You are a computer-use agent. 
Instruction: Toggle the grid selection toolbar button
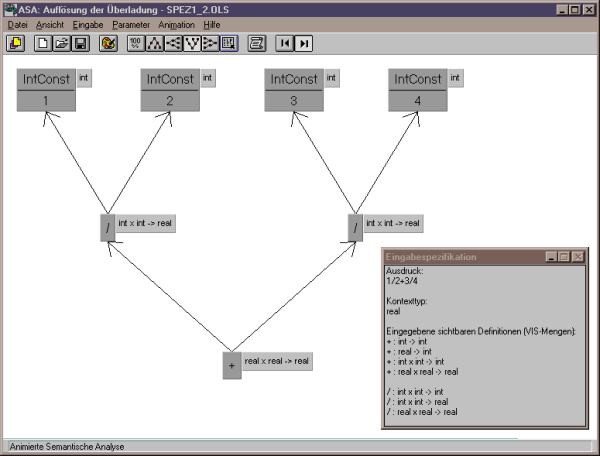pyautogui.click(x=229, y=43)
